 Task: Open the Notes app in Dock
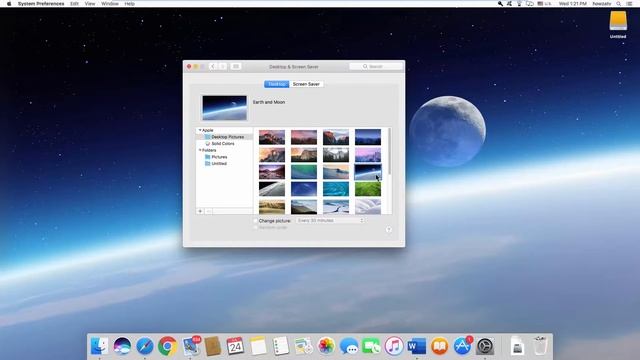[258, 346]
